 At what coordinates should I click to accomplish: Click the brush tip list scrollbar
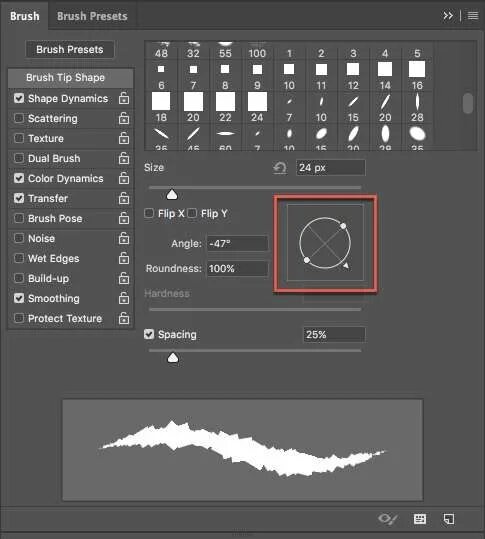pos(468,103)
